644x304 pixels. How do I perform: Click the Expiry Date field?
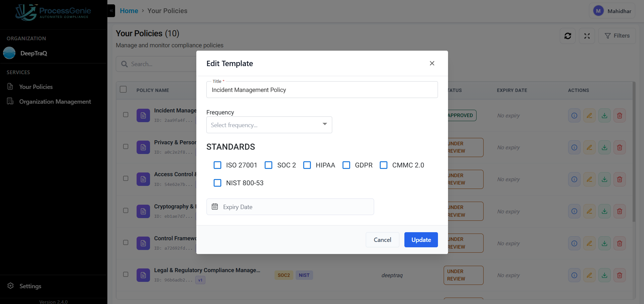[x=290, y=207]
